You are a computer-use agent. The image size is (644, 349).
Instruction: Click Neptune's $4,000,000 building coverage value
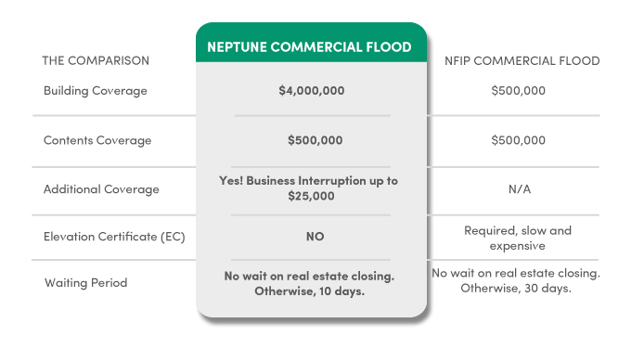311,90
